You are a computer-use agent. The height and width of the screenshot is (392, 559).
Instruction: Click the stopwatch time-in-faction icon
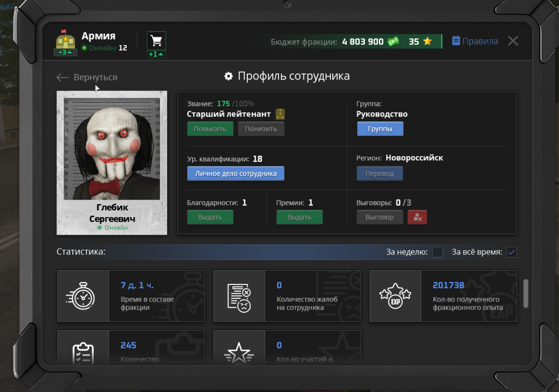(x=81, y=296)
